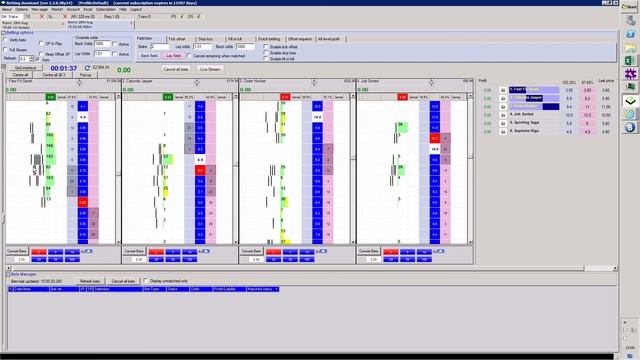Click the Stake field in Field bets
This screenshot has height=360, width=640.
(x=159, y=47)
